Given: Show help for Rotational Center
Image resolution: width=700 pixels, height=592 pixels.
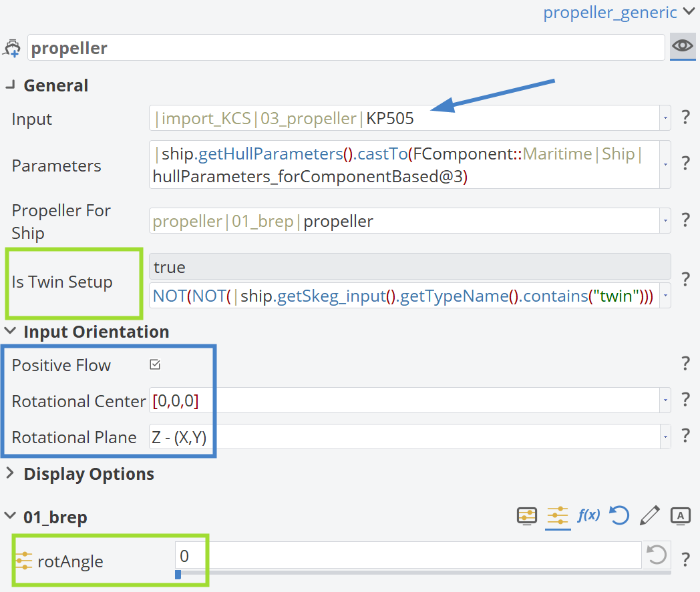Looking at the screenshot, I should (686, 399).
